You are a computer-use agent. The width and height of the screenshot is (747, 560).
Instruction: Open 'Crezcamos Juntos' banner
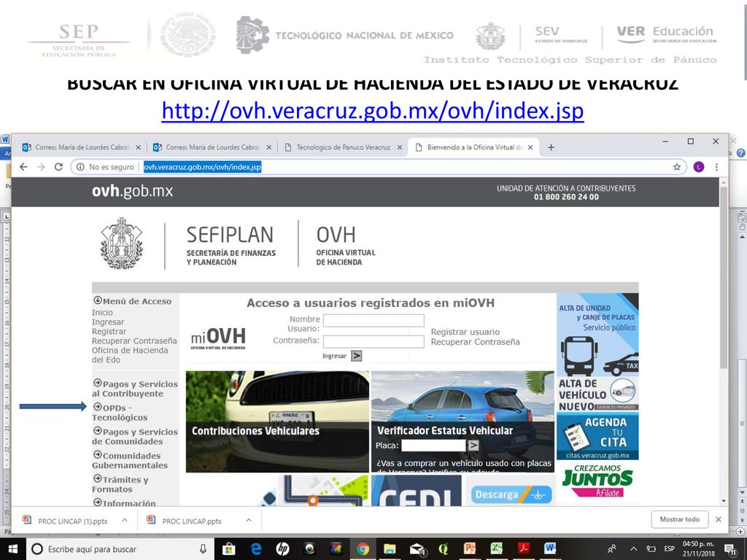click(x=597, y=481)
